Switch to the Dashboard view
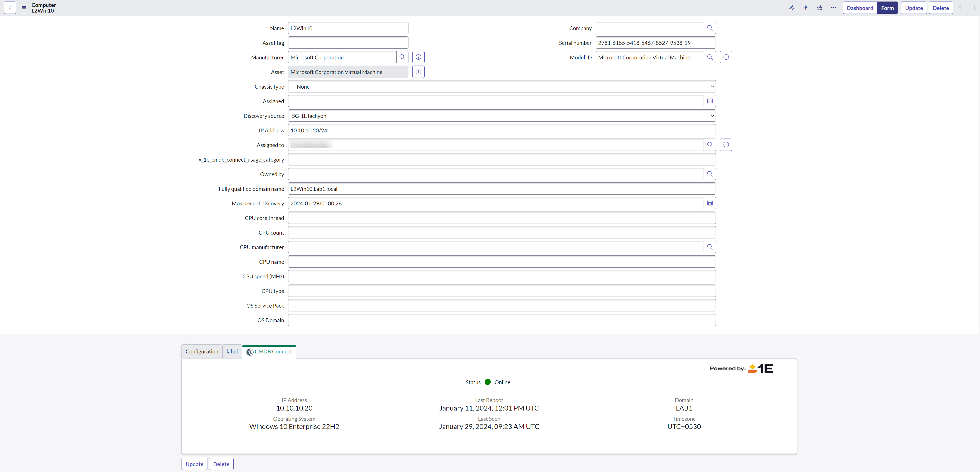Viewport: 980px width, 472px height. pos(860,8)
